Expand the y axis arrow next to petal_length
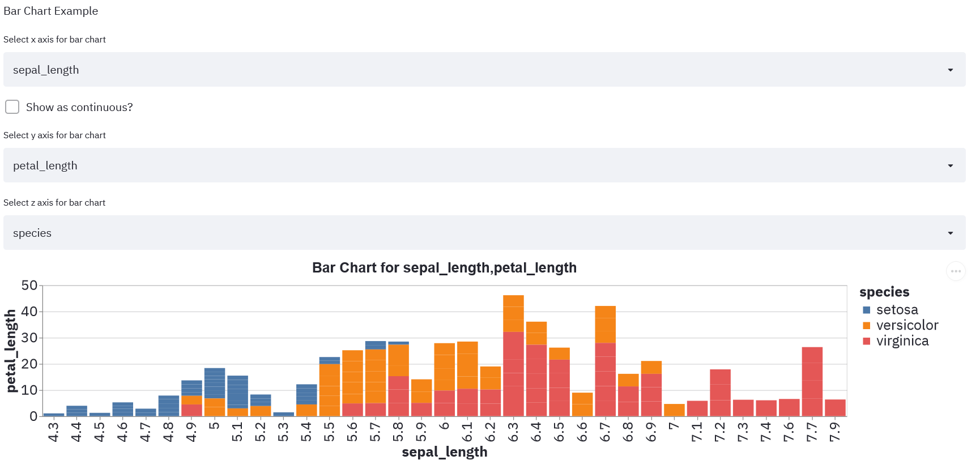 (951, 165)
